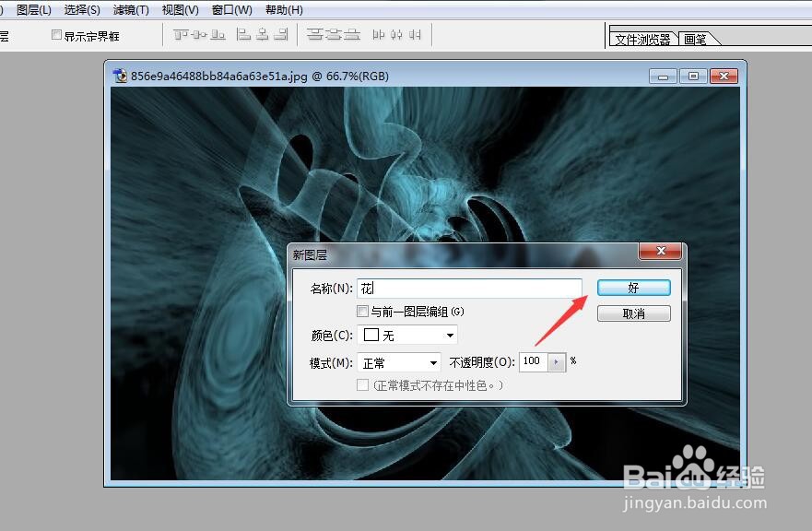Open the 滤镜(T) menu
812x531 pixels.
131,10
